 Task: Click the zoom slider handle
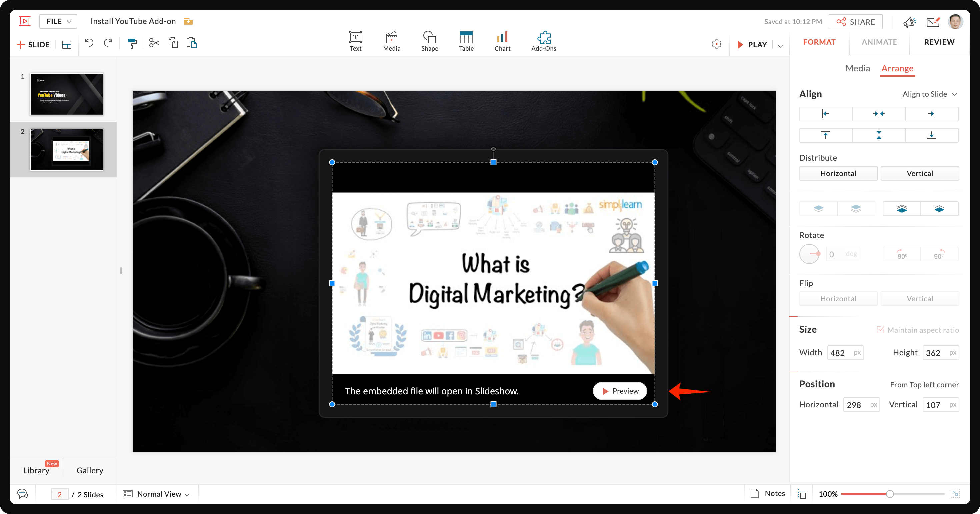(889, 494)
